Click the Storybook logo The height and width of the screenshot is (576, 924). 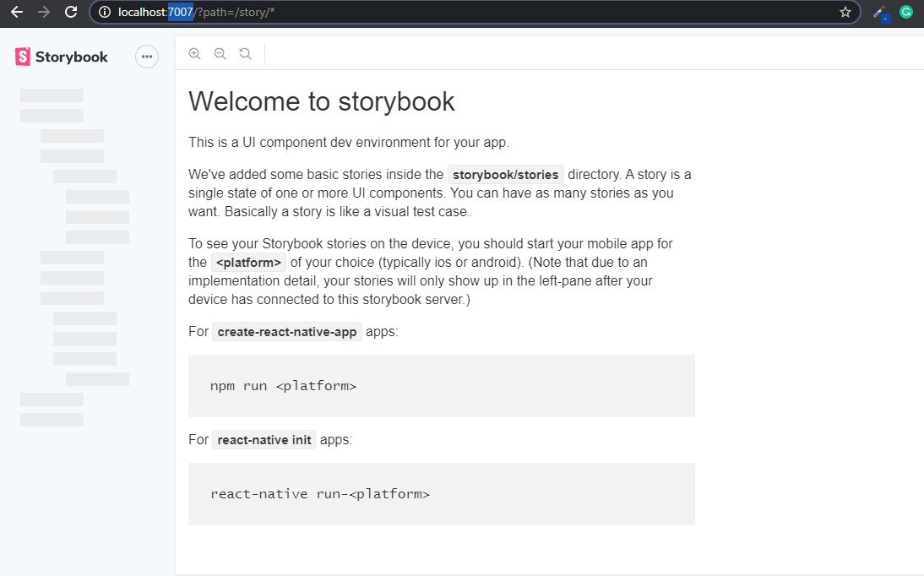click(62, 57)
